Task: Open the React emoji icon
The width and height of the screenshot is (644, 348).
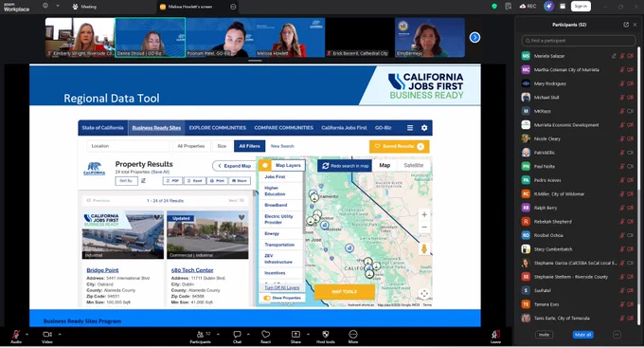Action: point(266,335)
